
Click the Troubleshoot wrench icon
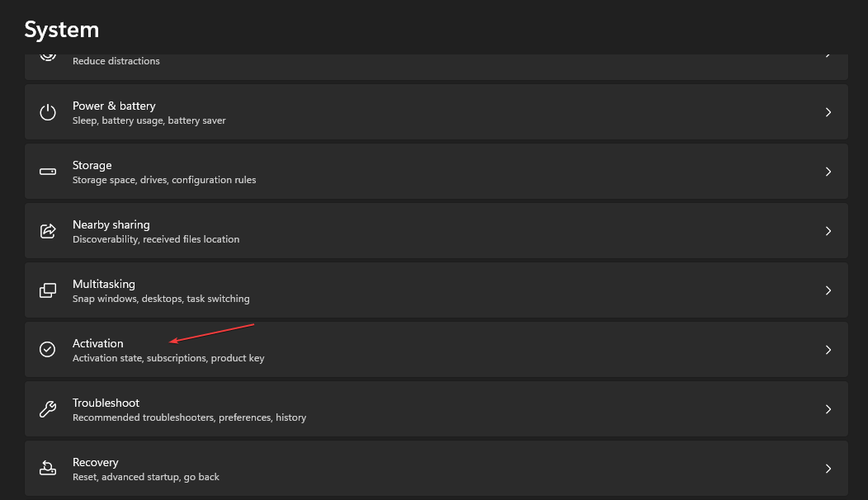pyautogui.click(x=47, y=408)
